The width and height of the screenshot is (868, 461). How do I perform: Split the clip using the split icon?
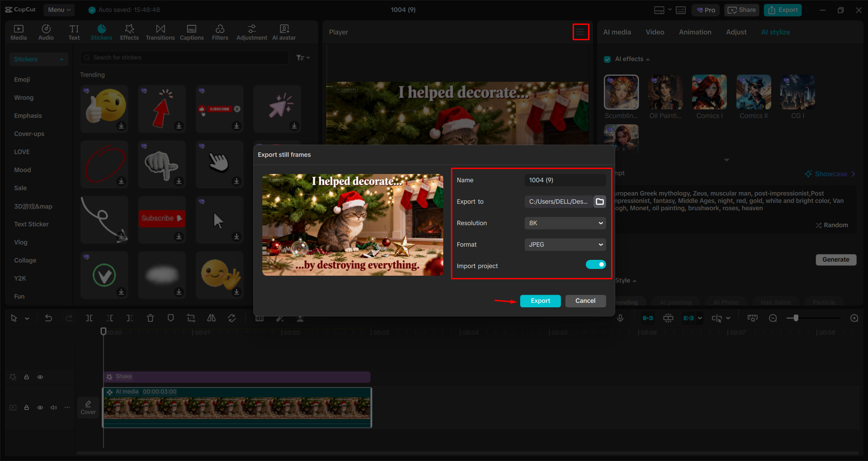[89, 318]
